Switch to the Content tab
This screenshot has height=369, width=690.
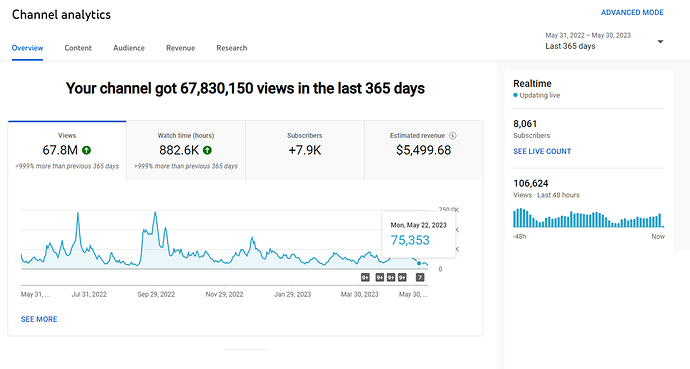(78, 48)
